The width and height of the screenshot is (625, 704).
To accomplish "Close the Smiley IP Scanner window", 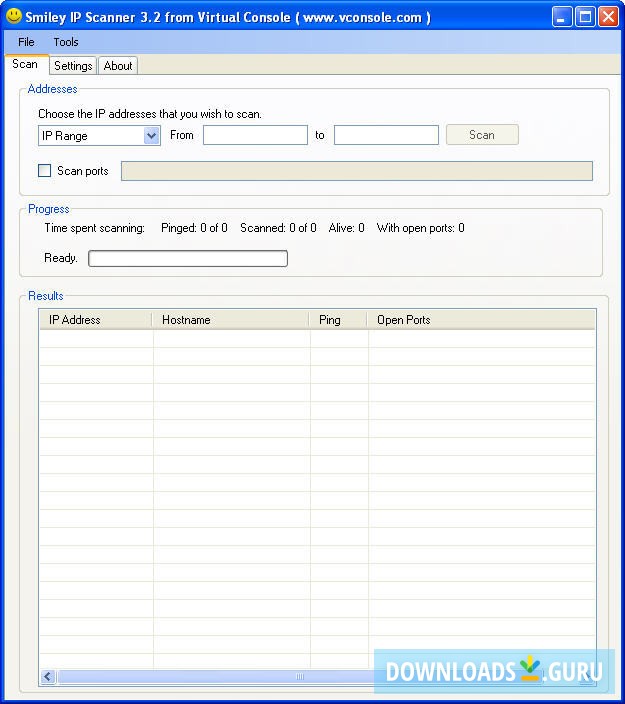I will (x=608, y=17).
